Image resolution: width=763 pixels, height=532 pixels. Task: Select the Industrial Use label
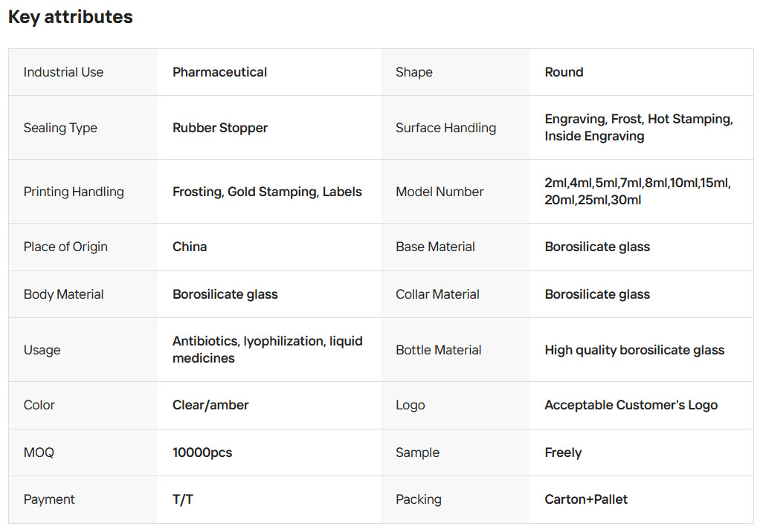click(x=63, y=72)
